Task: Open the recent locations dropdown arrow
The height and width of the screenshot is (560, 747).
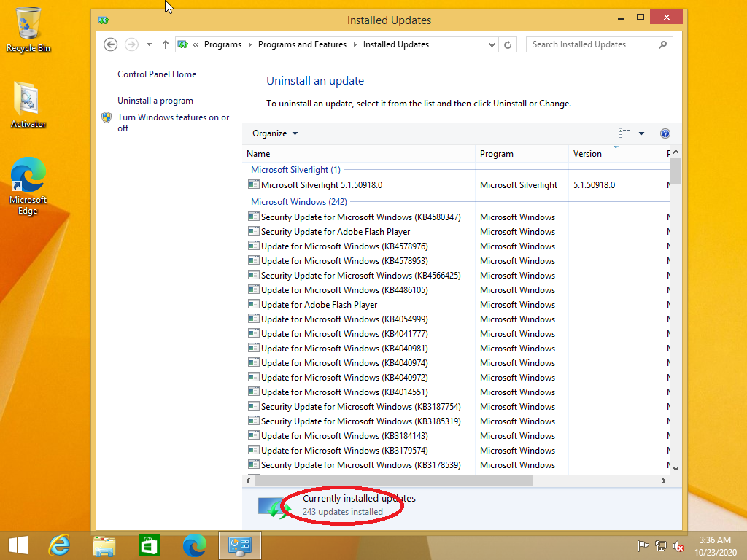Action: pos(149,44)
